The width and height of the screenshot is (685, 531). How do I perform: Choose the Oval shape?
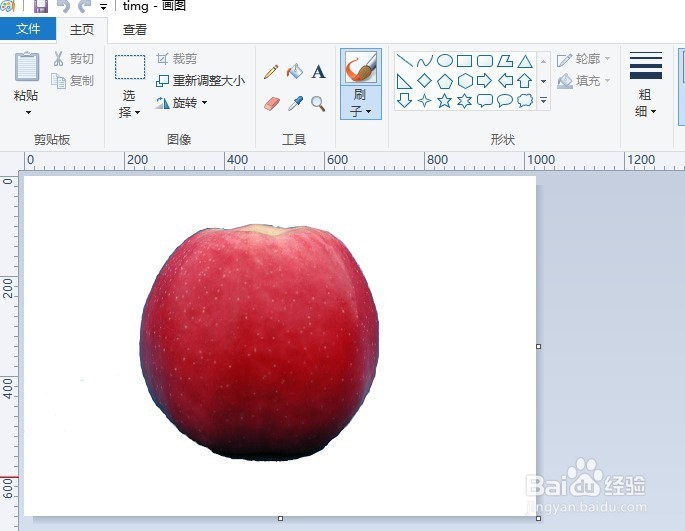(445, 60)
